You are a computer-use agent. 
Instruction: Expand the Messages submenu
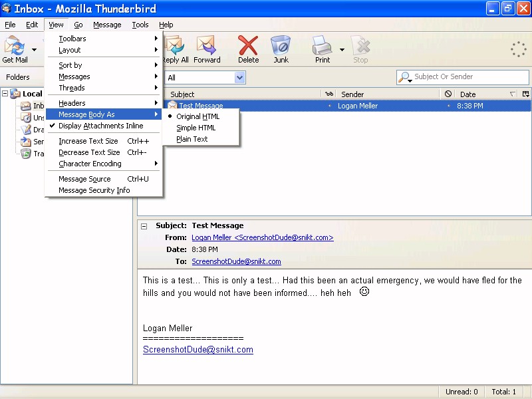[104, 76]
